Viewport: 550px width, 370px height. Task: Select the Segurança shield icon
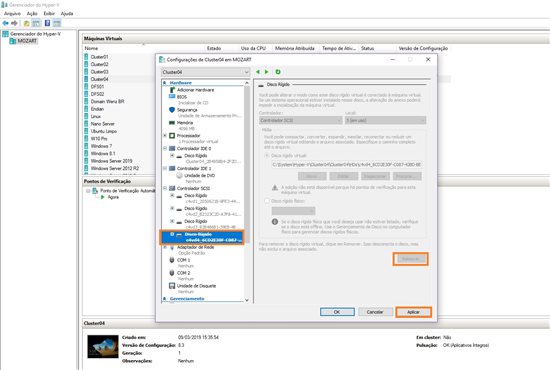point(172,110)
